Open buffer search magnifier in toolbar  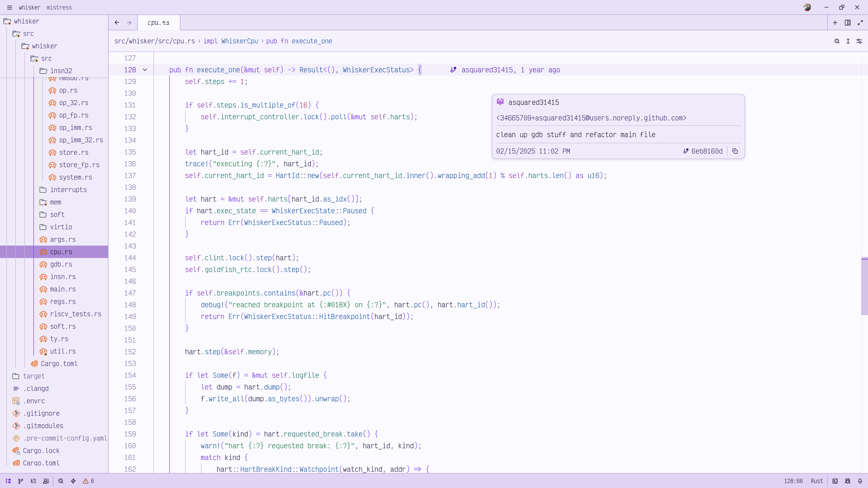837,41
